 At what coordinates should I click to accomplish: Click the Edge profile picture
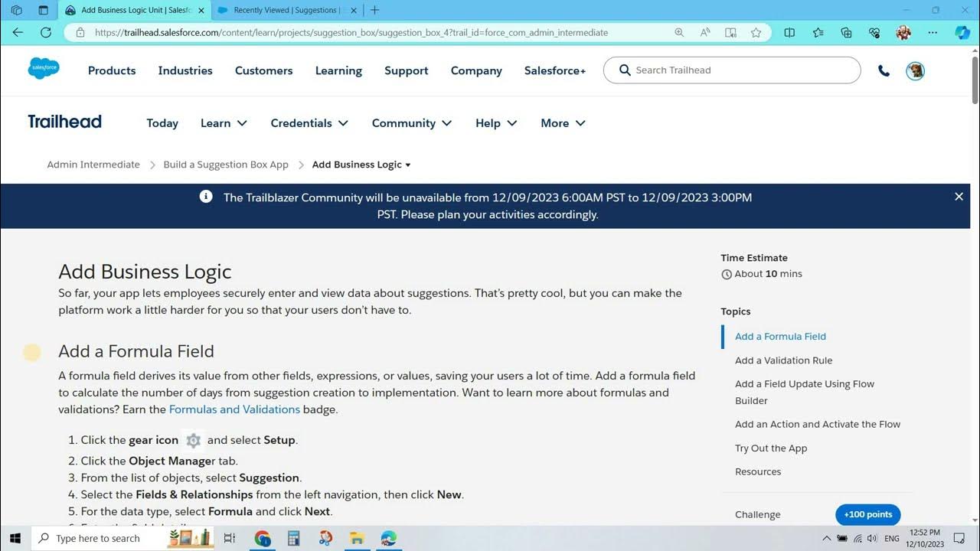tap(903, 32)
